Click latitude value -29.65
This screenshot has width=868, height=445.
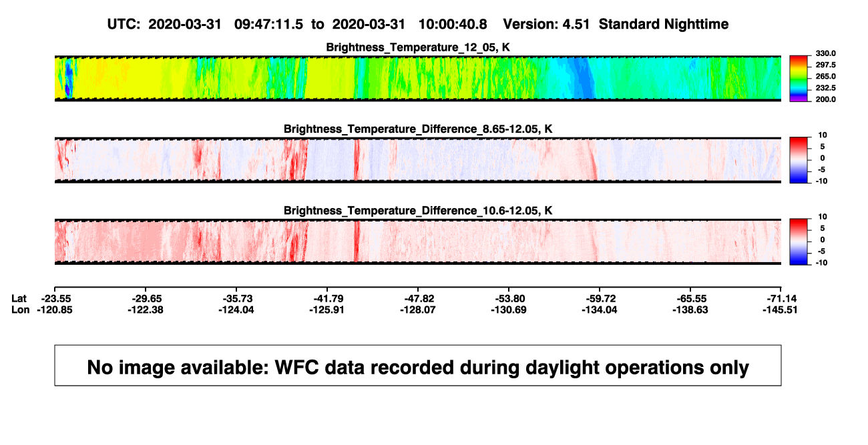(146, 298)
